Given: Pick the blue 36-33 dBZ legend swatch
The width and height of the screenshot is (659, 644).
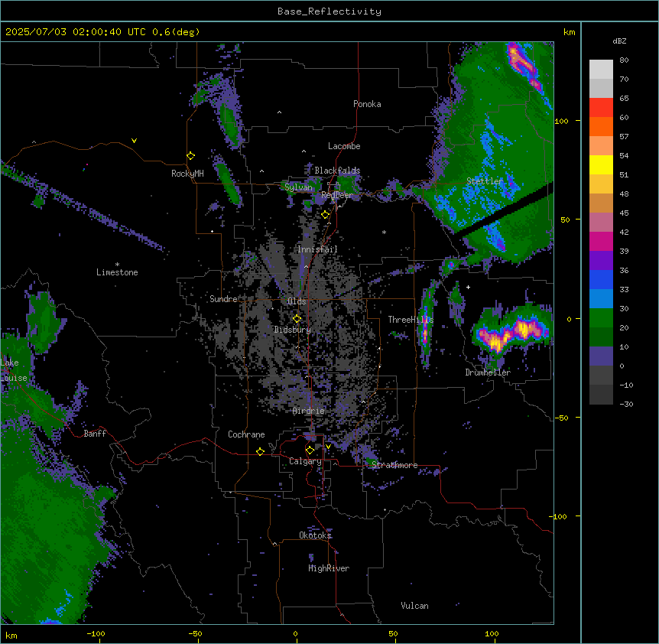Looking at the screenshot, I should pyautogui.click(x=601, y=279).
